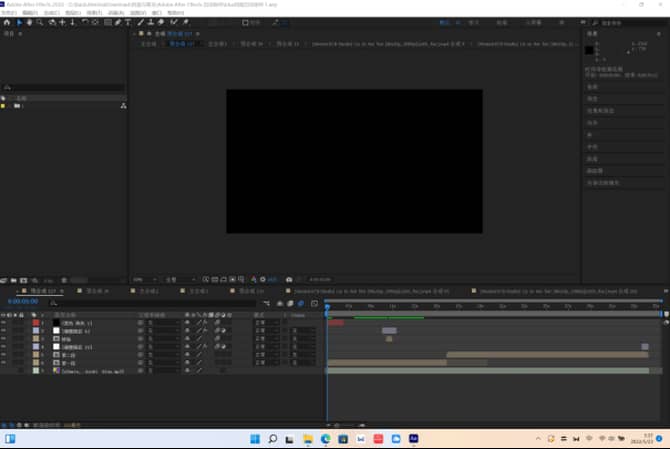670x449 pixels.
Task: Switch to the fifth timeline composition tab
Action: (x=248, y=291)
